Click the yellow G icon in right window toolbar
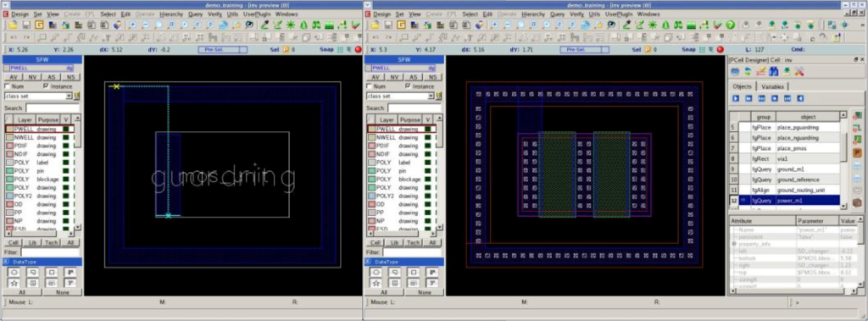This screenshot has height=321, width=868. click(401, 25)
